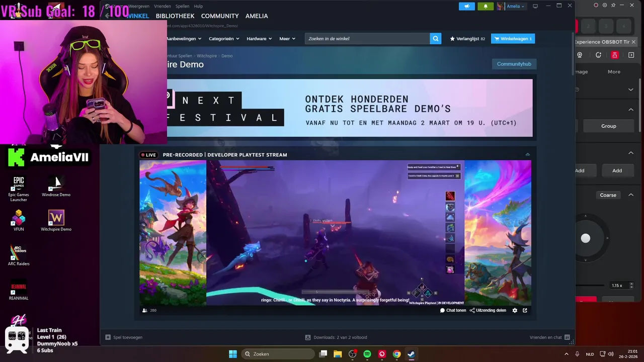The width and height of the screenshot is (644, 362).
Task: Switch to the OBSBOT 'More' tab
Action: point(614,71)
